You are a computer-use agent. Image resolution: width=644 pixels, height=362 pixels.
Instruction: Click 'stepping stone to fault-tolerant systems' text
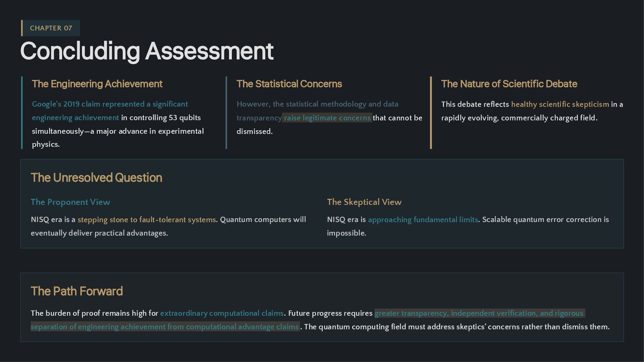(147, 220)
